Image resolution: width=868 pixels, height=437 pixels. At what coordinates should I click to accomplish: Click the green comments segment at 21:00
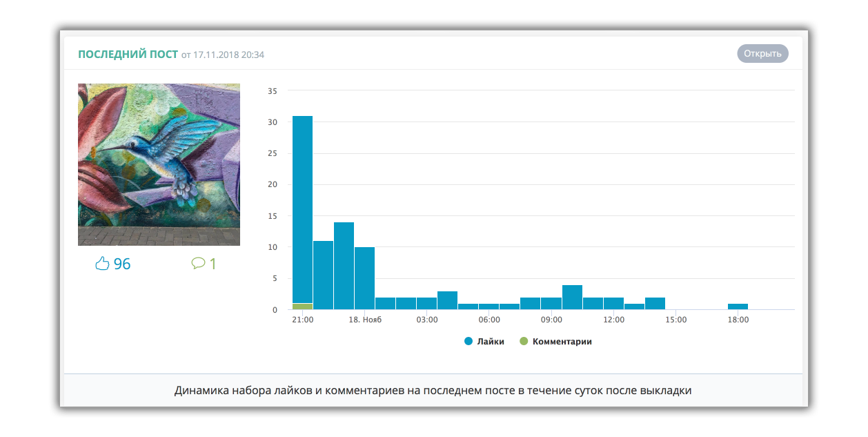pos(302,307)
